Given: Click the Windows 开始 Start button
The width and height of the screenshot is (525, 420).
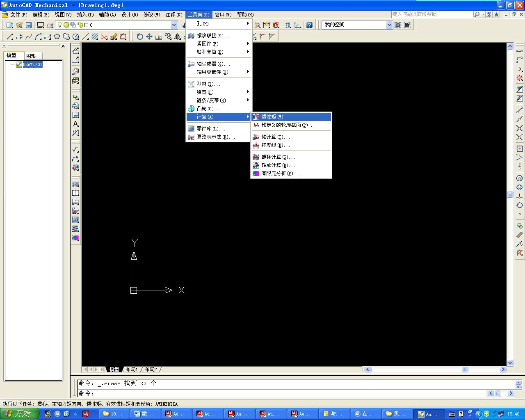Looking at the screenshot, I should click(19, 414).
